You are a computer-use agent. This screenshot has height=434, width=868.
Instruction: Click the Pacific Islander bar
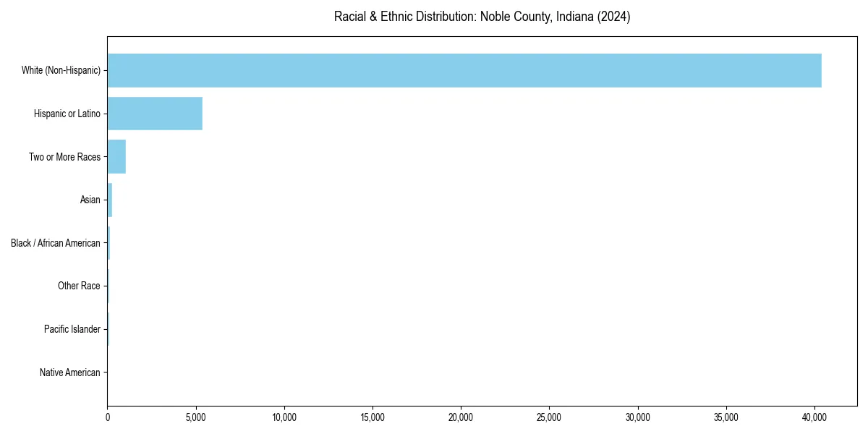click(107, 329)
